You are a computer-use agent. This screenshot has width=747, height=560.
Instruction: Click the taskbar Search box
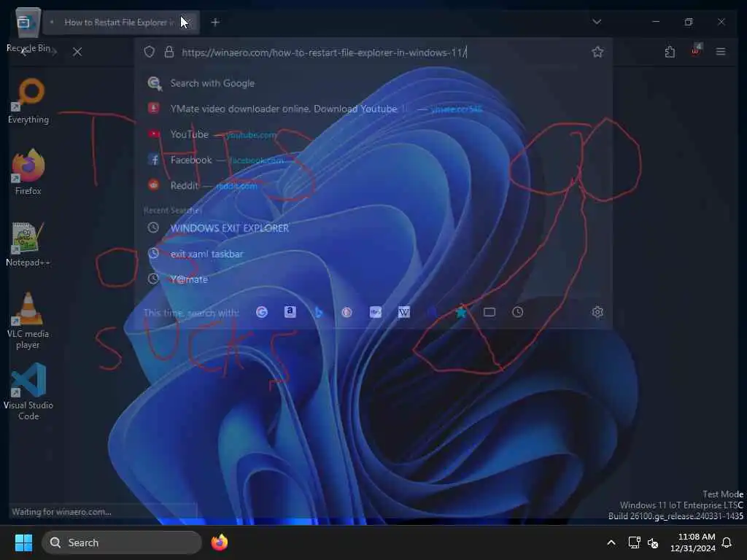point(122,542)
